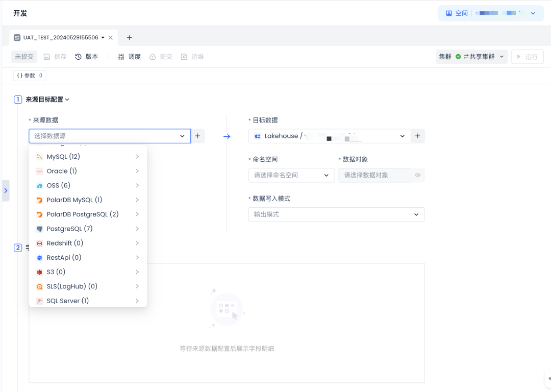Add a new source data connection with plus

[x=198, y=136]
